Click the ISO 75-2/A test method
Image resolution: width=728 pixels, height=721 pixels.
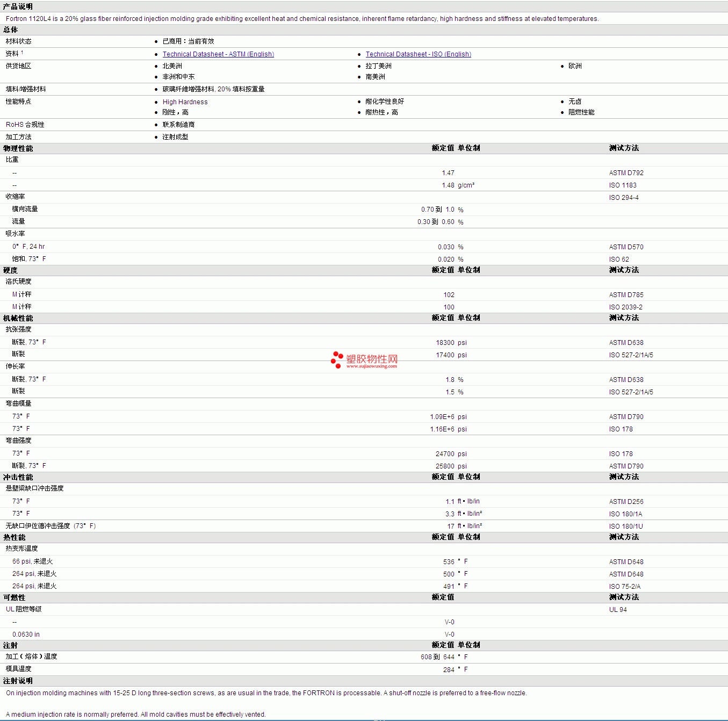625,587
